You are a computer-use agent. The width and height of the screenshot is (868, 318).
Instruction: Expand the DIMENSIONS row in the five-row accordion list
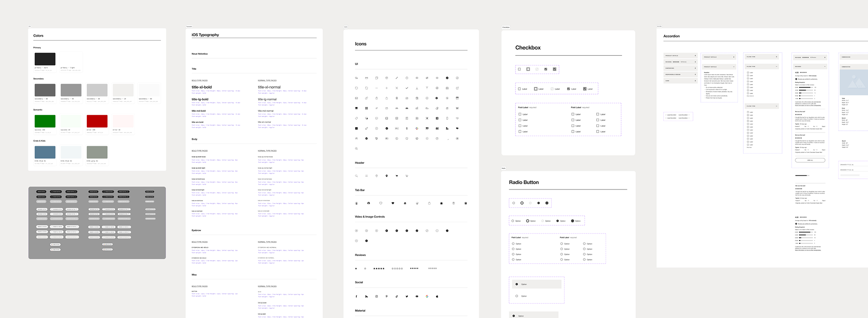click(680, 68)
